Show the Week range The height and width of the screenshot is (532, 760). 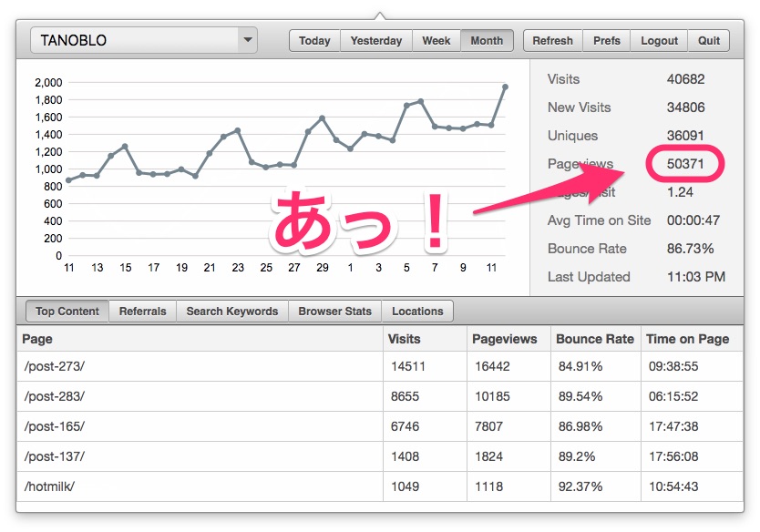(x=436, y=41)
